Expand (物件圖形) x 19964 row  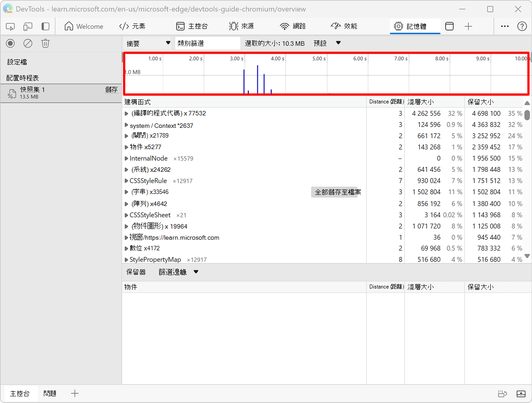[126, 226]
